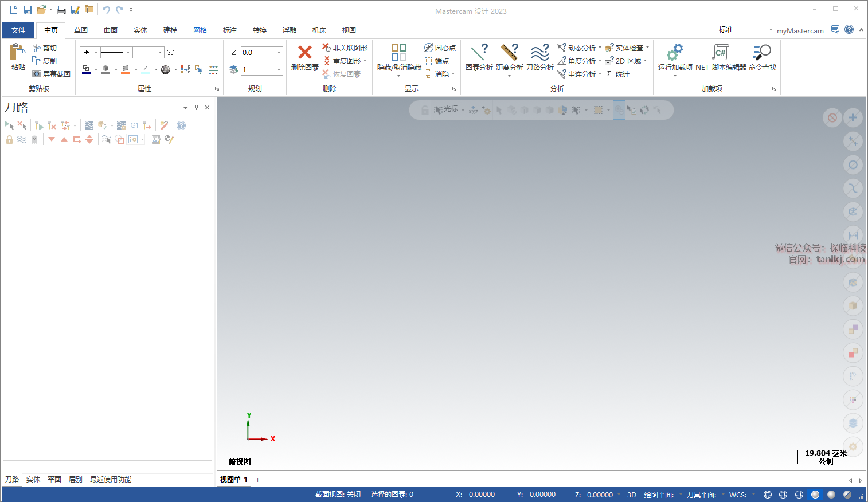Switch to the 草图 ribbon tab

[81, 30]
